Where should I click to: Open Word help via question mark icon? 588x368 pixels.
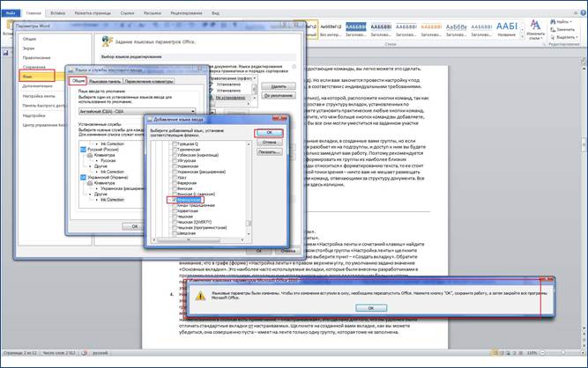583,13
